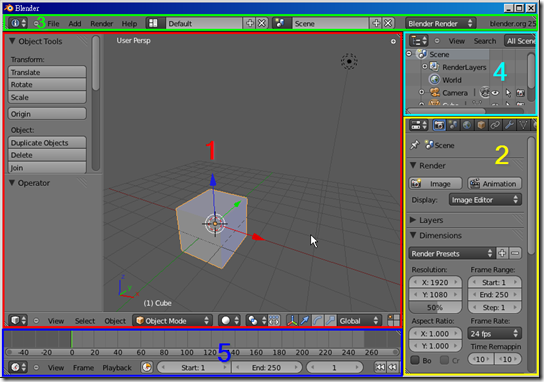Collapse the Object Tools panel

[x=12, y=41]
